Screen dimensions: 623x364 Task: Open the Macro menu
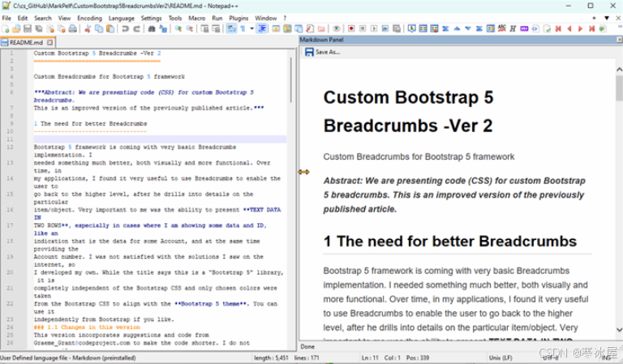(196, 19)
